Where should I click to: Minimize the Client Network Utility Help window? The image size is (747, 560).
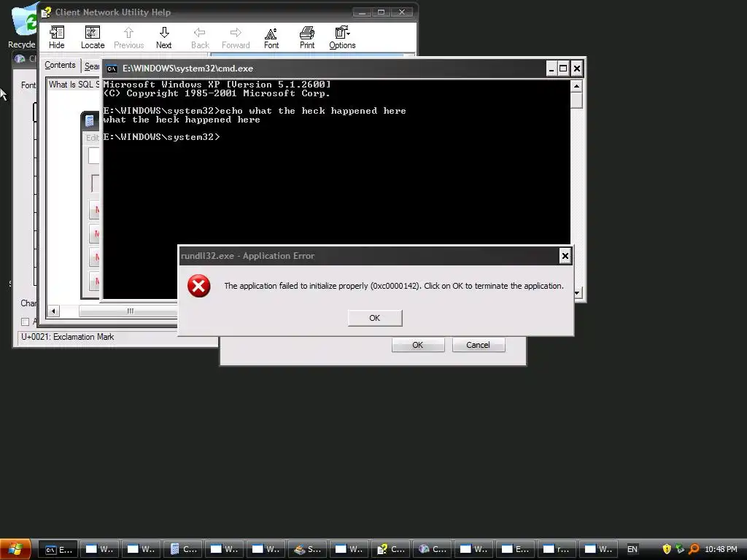coord(363,12)
